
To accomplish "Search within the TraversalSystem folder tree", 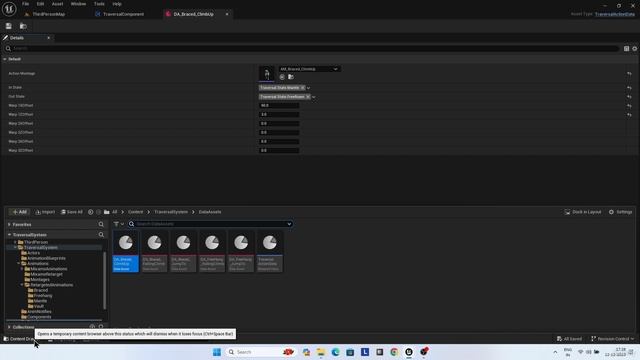I will pos(101,235).
